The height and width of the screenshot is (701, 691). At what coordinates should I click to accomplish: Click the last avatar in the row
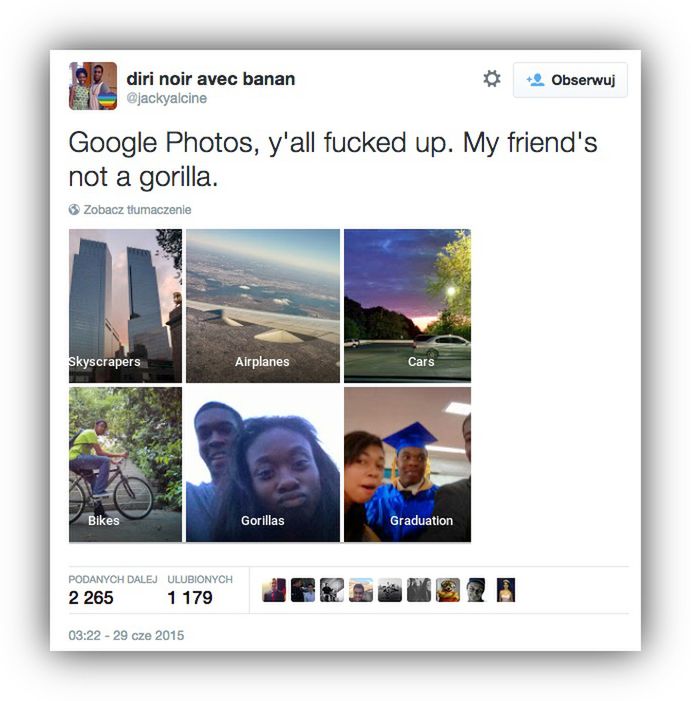pos(506,590)
